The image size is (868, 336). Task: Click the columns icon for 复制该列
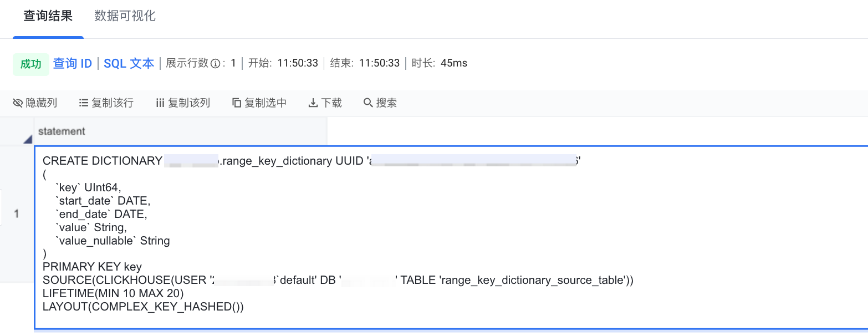160,103
